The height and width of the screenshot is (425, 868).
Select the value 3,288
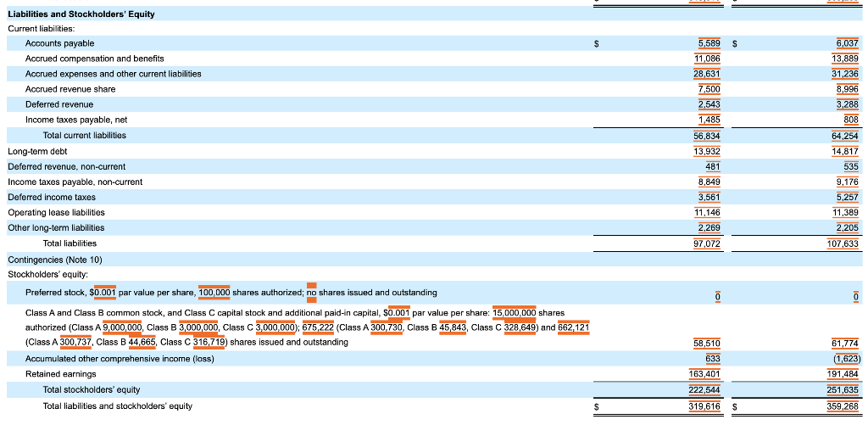click(x=848, y=104)
